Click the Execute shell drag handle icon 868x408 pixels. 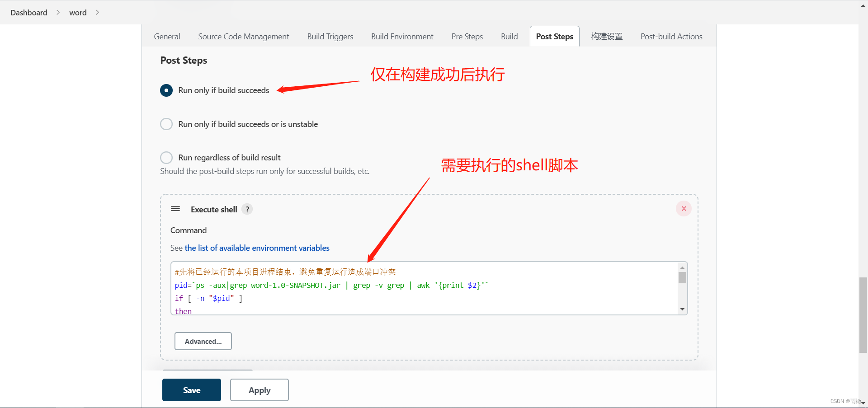click(175, 209)
